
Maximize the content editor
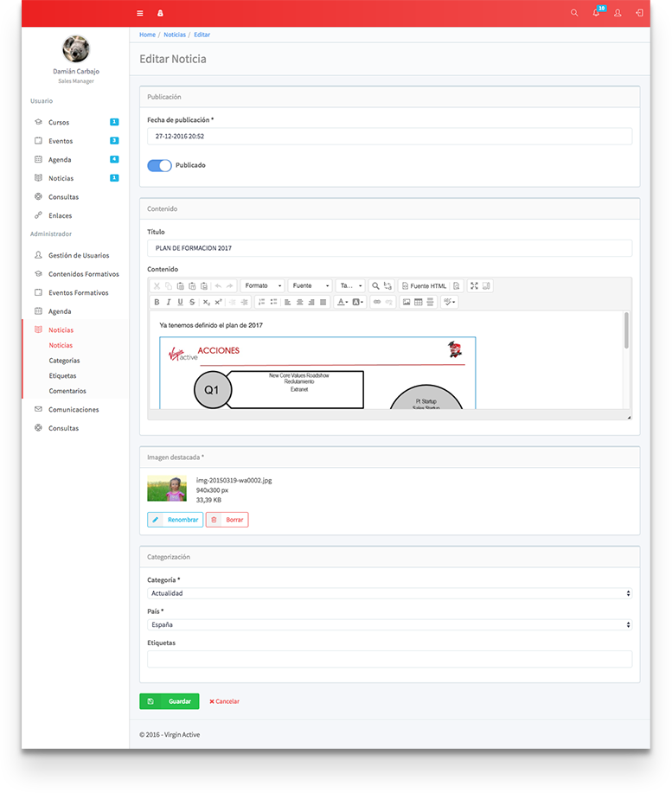[474, 285]
